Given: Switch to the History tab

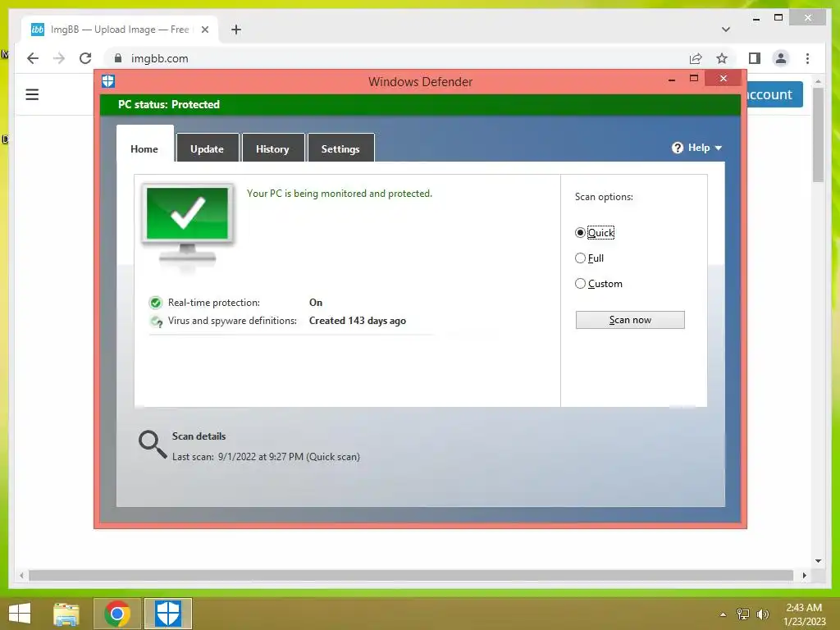Looking at the screenshot, I should click(x=272, y=149).
